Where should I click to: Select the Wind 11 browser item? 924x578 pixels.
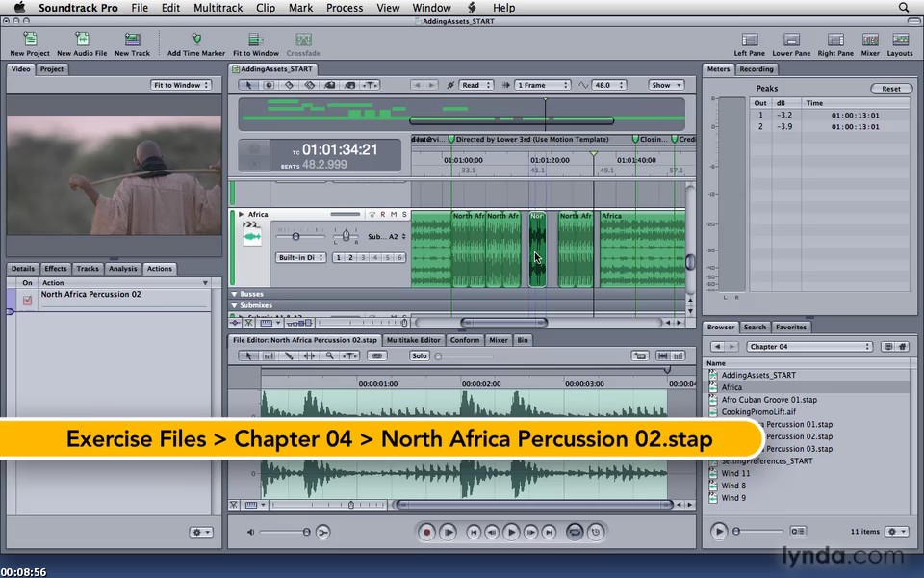735,473
